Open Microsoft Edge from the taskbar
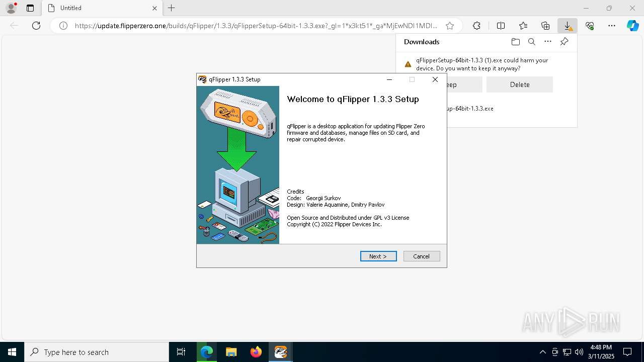This screenshot has width=644, height=362. 207,352
